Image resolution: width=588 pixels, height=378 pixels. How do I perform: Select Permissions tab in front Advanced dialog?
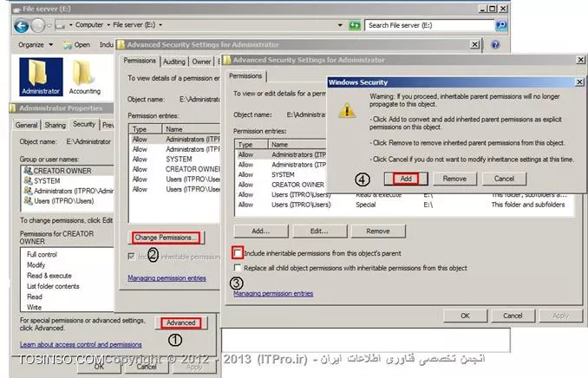(x=245, y=76)
